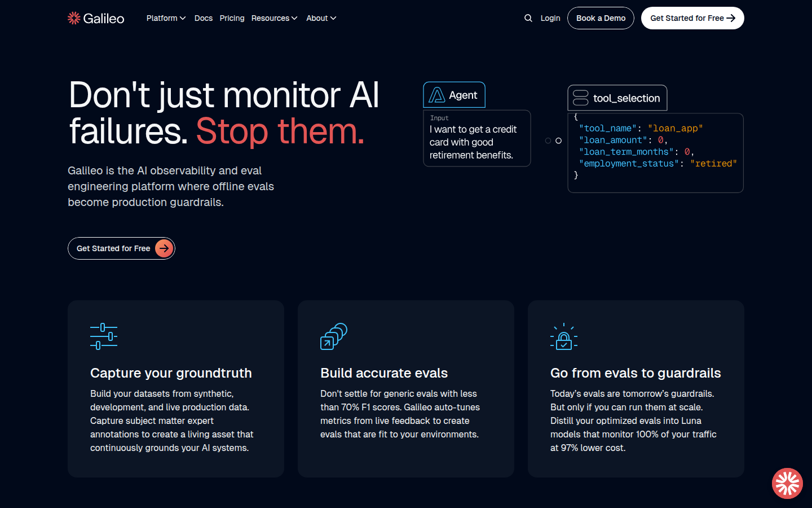Expand the About dropdown menu

coord(321,18)
